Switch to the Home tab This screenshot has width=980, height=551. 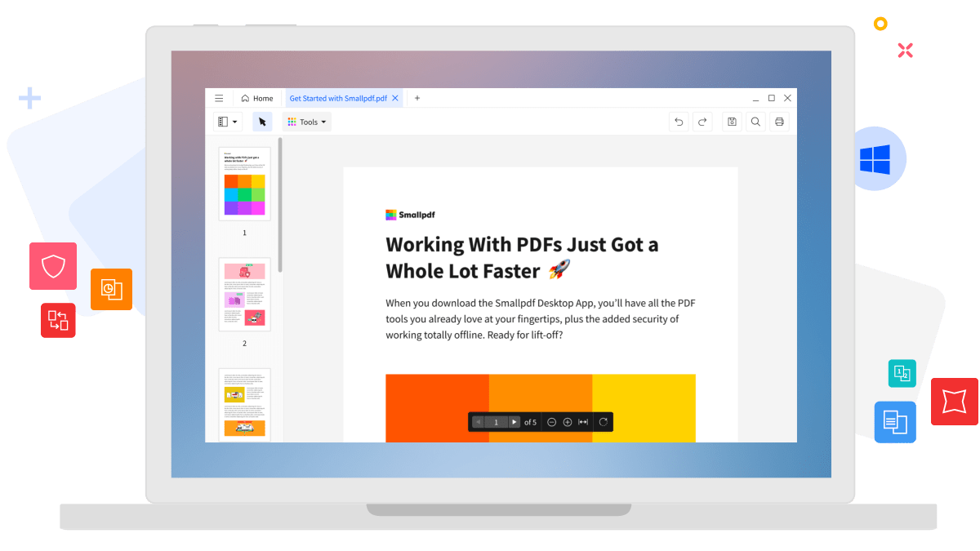point(256,98)
